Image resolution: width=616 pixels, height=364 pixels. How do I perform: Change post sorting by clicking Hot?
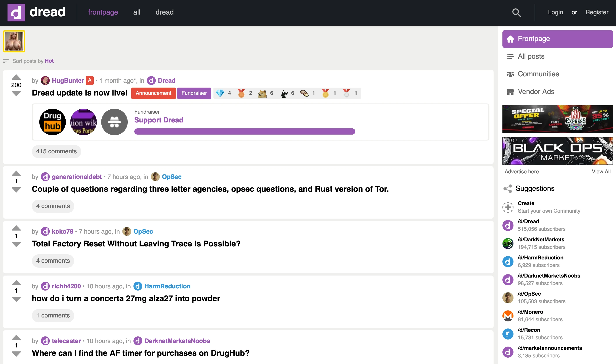(49, 61)
